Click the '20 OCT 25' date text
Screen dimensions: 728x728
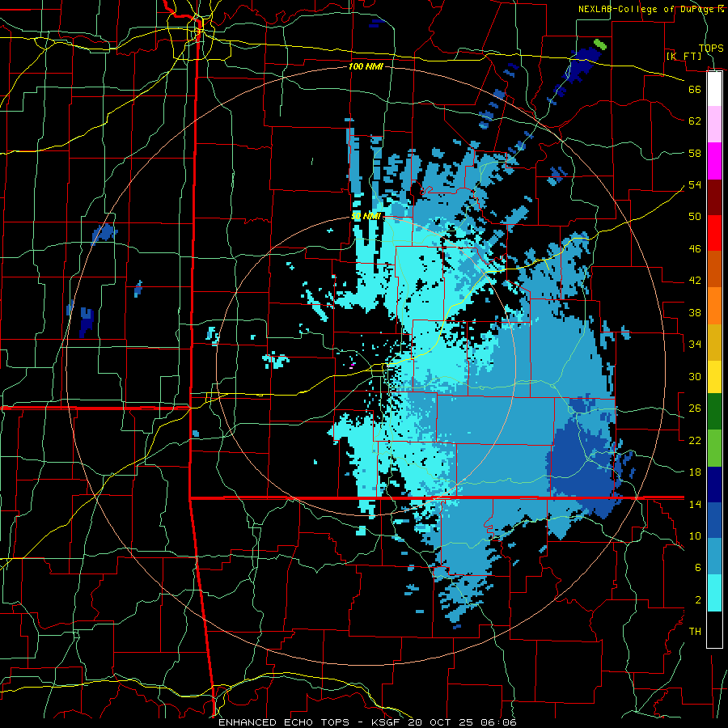(x=442, y=722)
